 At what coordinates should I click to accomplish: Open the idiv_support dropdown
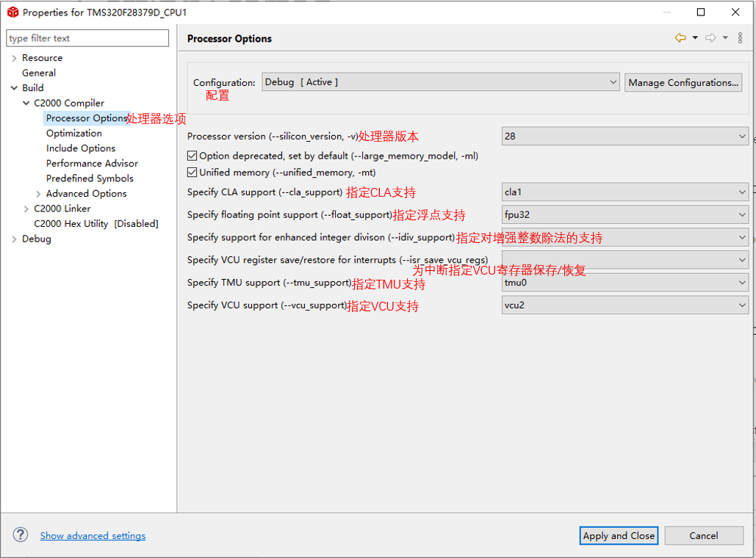click(x=624, y=237)
